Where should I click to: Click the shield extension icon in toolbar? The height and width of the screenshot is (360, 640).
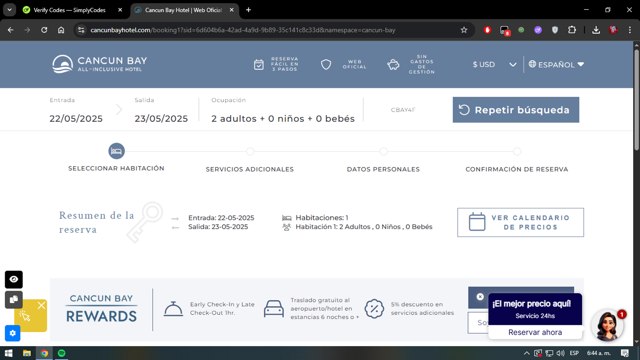[x=555, y=30]
